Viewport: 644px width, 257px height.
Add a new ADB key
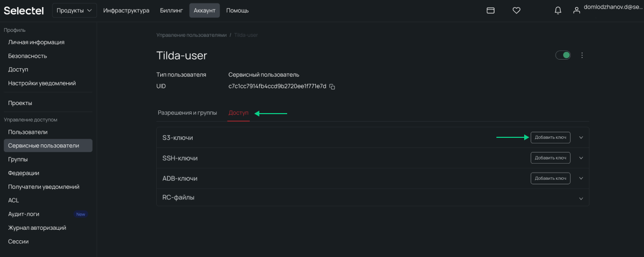pyautogui.click(x=550, y=178)
